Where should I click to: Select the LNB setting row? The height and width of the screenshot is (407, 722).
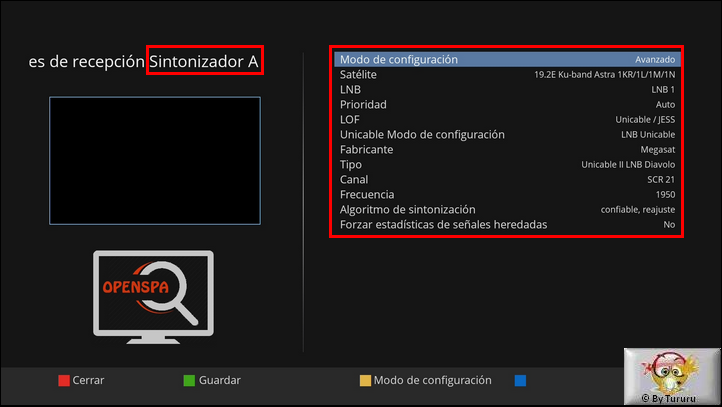[x=507, y=89]
